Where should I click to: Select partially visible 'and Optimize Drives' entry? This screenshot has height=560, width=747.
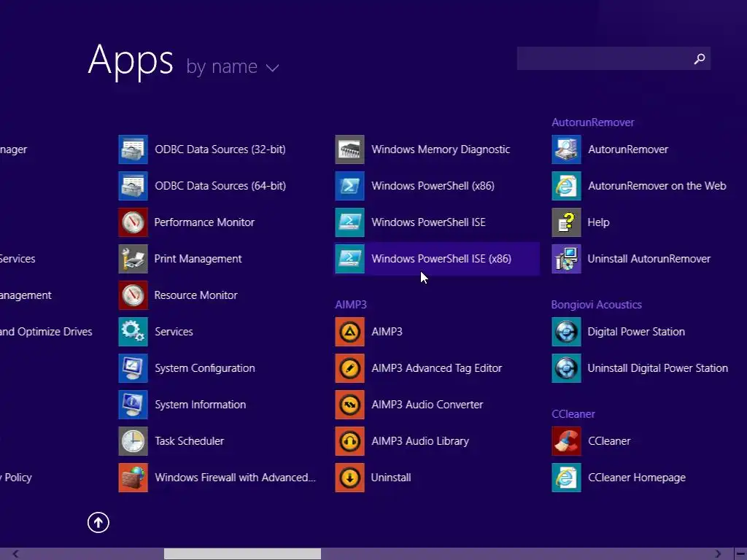click(x=46, y=332)
